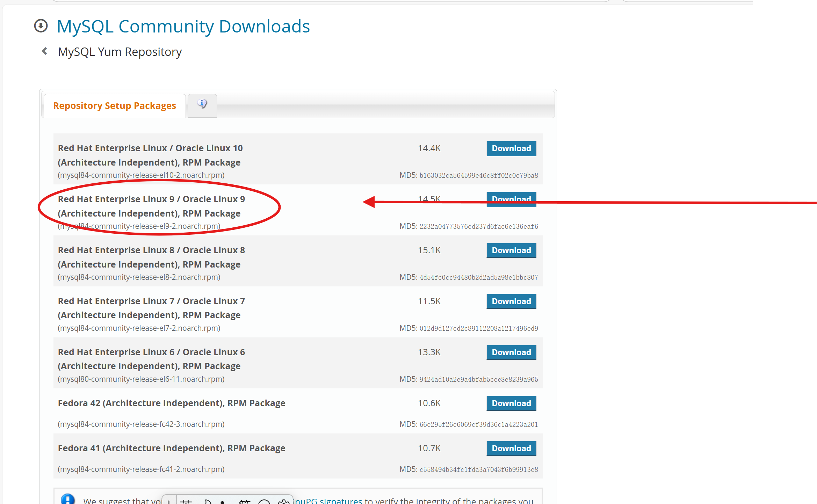Click the MD5 checksum starting with b163032c

tap(479, 175)
